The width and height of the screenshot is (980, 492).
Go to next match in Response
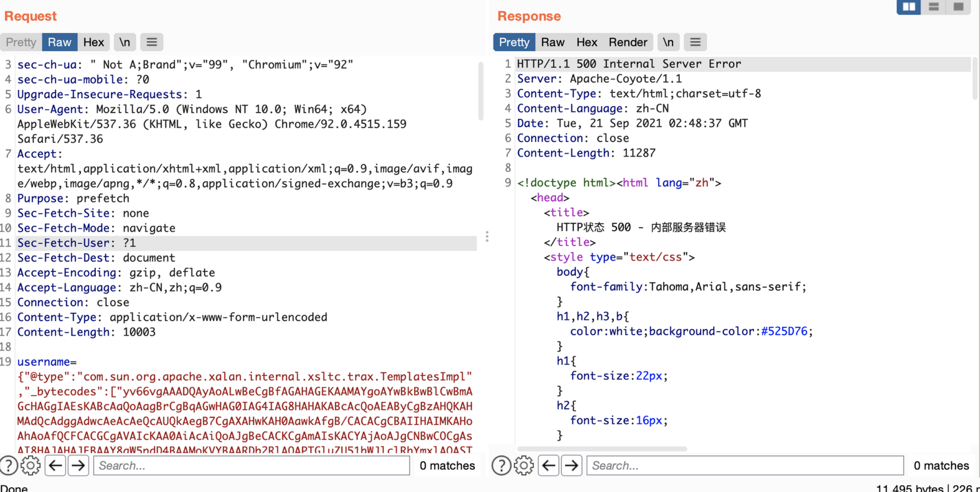tap(572, 465)
